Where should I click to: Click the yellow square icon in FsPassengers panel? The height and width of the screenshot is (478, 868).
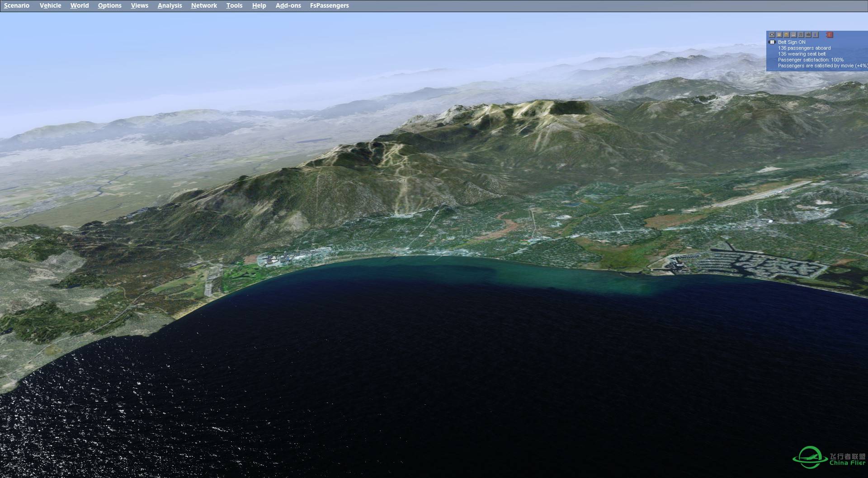(779, 35)
